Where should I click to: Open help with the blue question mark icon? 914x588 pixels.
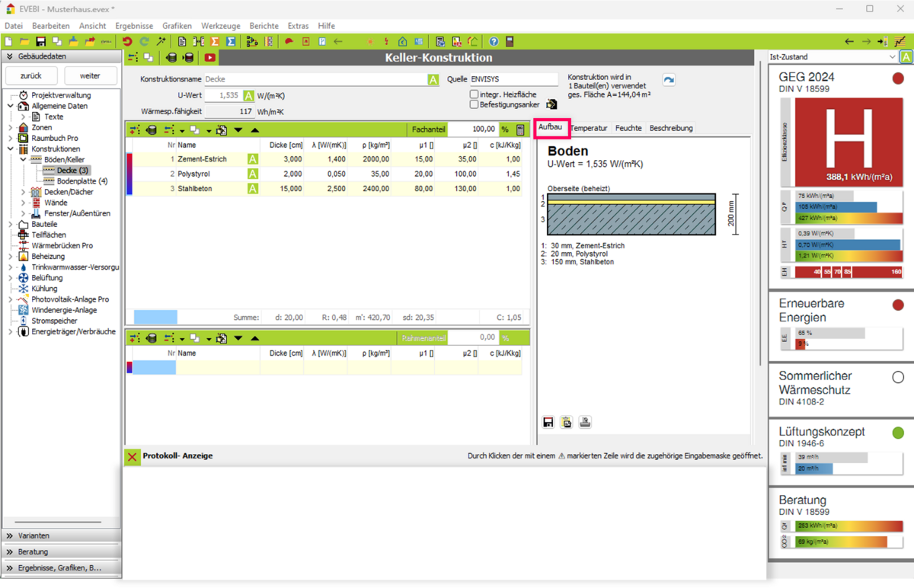click(x=494, y=41)
